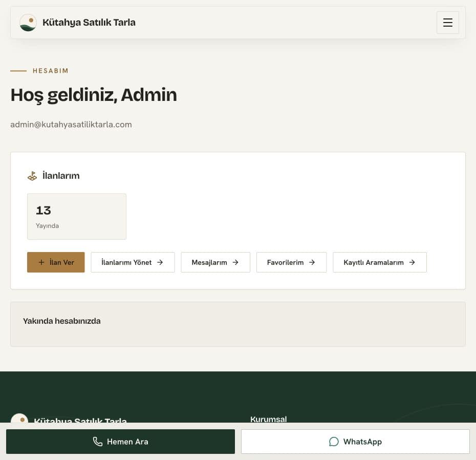Image resolution: width=476 pixels, height=460 pixels.
Task: Go to Favorilerim
Action: [291, 262]
